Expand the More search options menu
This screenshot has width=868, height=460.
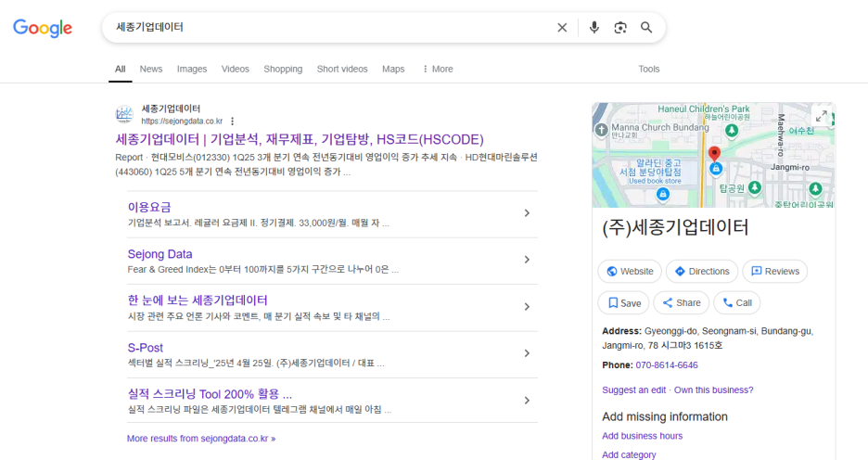[x=438, y=70]
